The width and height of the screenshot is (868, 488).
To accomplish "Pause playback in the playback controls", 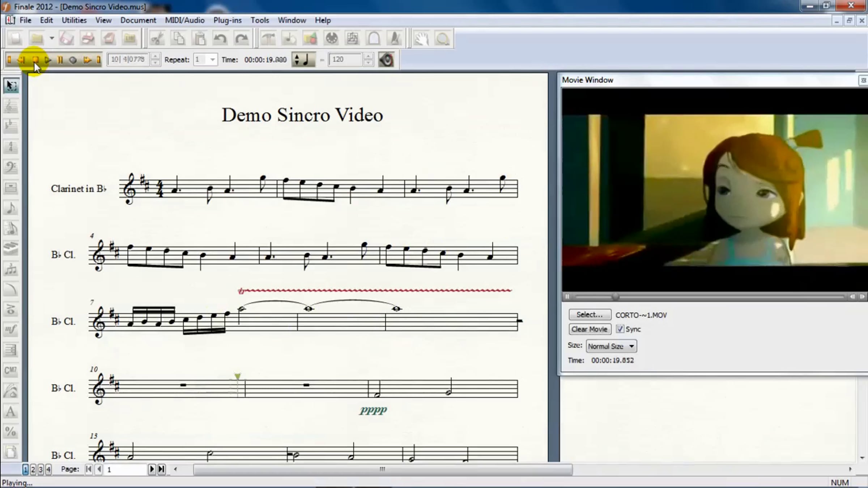I will 60,60.
